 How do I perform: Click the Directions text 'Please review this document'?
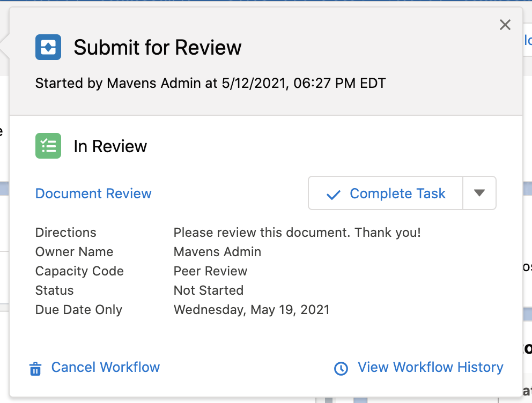(x=297, y=233)
